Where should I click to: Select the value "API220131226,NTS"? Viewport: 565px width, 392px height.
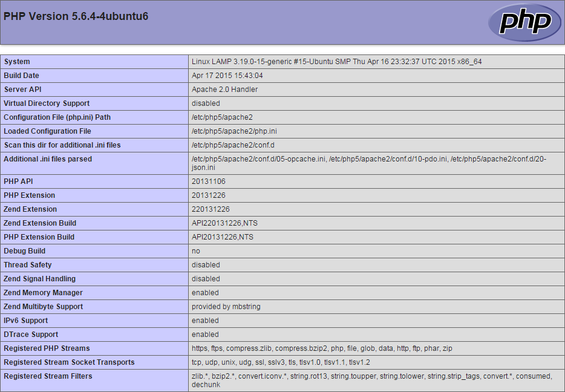(x=224, y=223)
